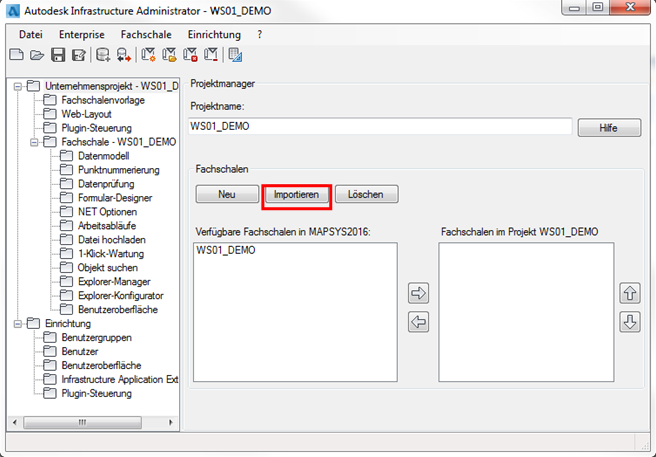Click inside the Fachschalen im Projekt list box
This screenshot has width=656, height=457.
click(526, 312)
